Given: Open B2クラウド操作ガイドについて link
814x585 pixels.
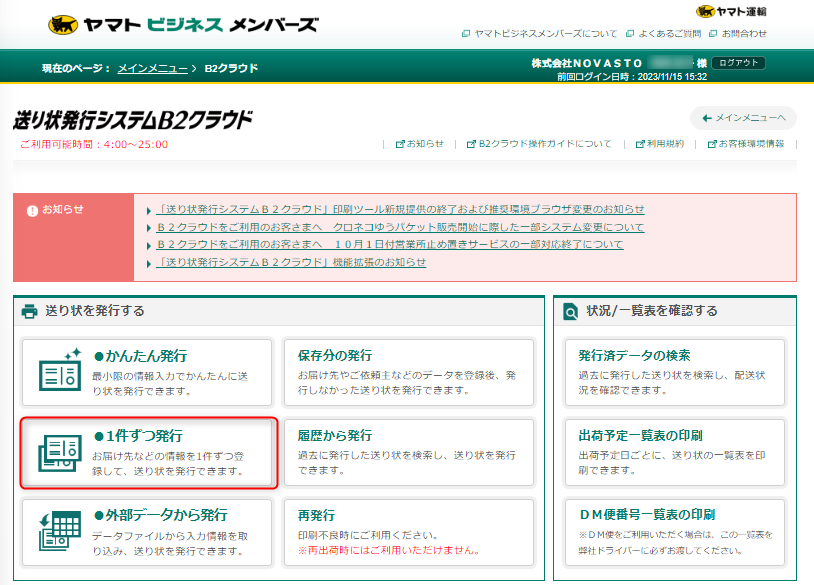Looking at the screenshot, I should [545, 144].
